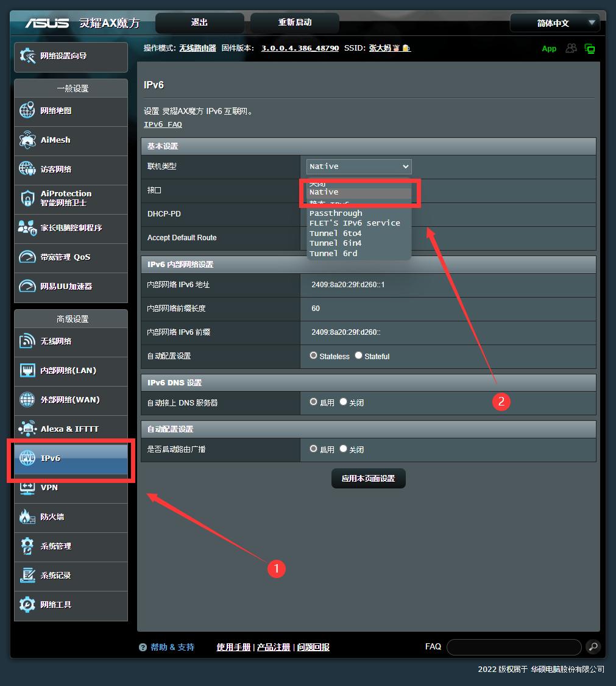Open the 防火墙 firewall settings
Image resolution: width=616 pixels, height=686 pixels.
[52, 517]
